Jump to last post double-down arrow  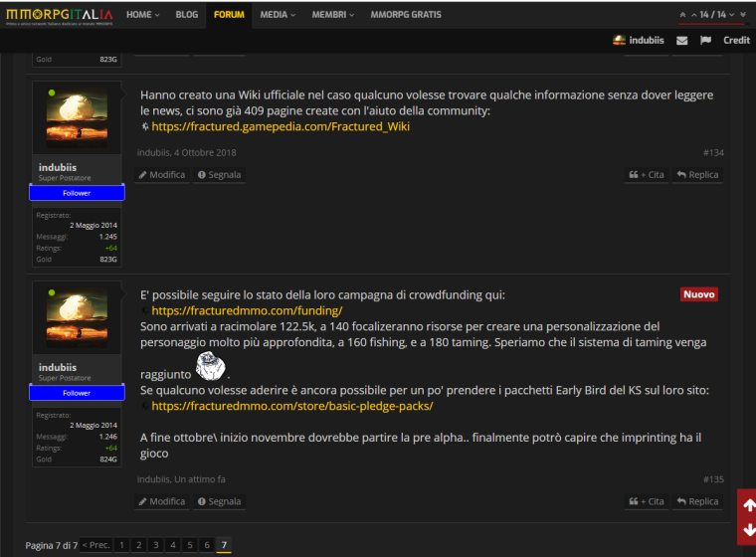point(744,15)
